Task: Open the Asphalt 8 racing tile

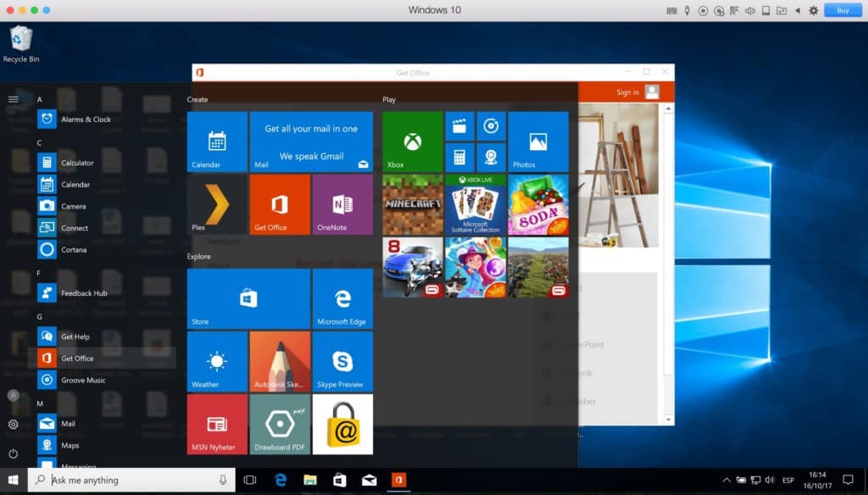Action: coord(413,268)
